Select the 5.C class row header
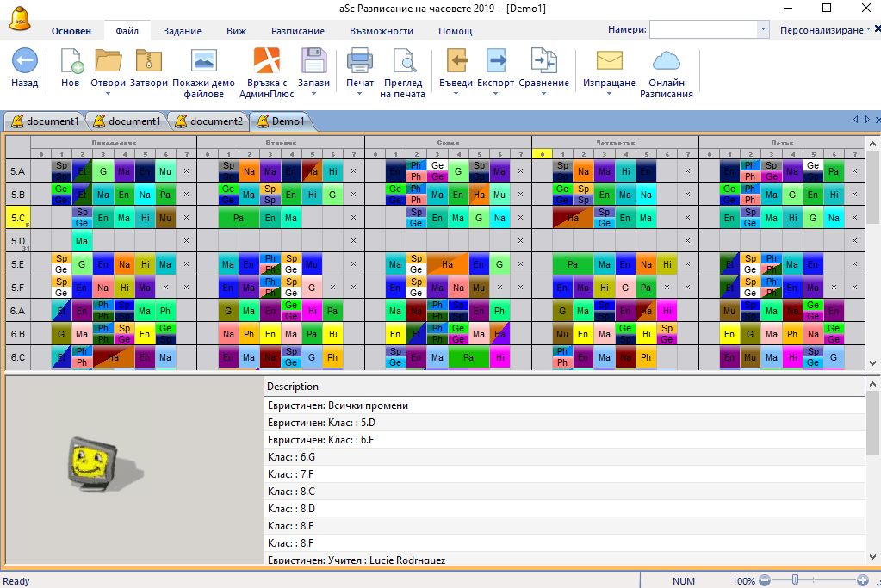The width and height of the screenshot is (881, 588). (x=18, y=218)
